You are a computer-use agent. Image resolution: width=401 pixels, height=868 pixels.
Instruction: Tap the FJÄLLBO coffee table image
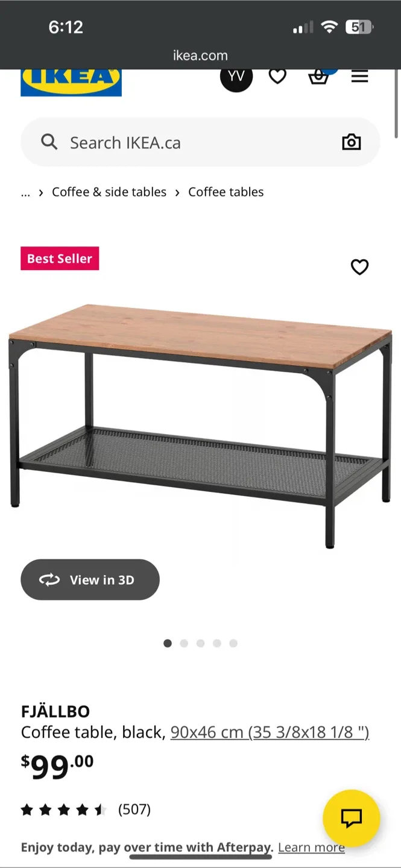200,426
